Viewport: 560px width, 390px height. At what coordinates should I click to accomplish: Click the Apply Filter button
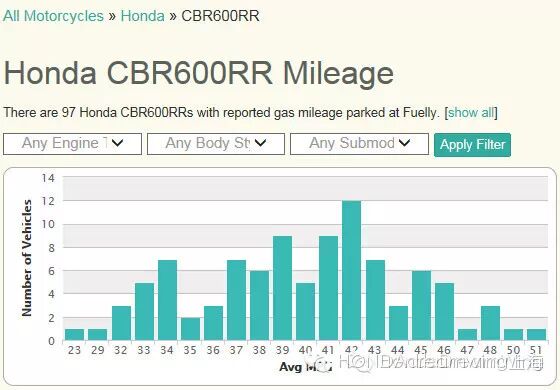click(x=472, y=145)
